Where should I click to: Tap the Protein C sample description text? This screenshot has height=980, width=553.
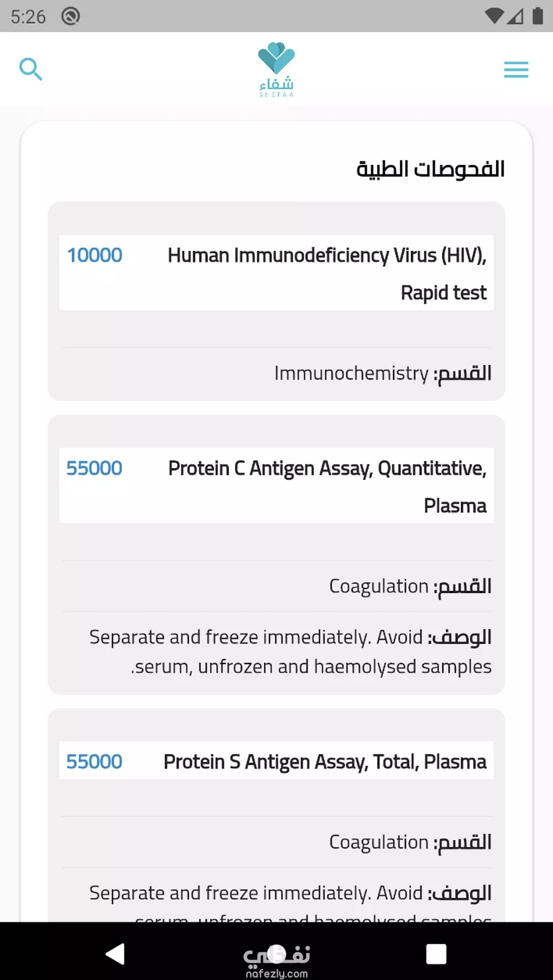(x=290, y=652)
